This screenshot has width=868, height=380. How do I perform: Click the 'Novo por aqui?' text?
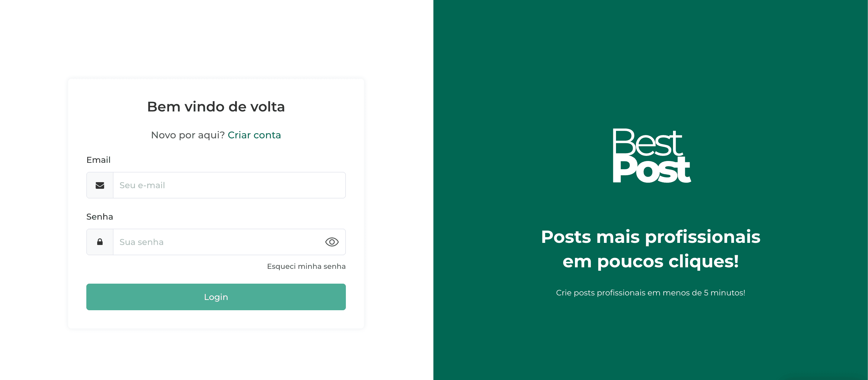[188, 135]
